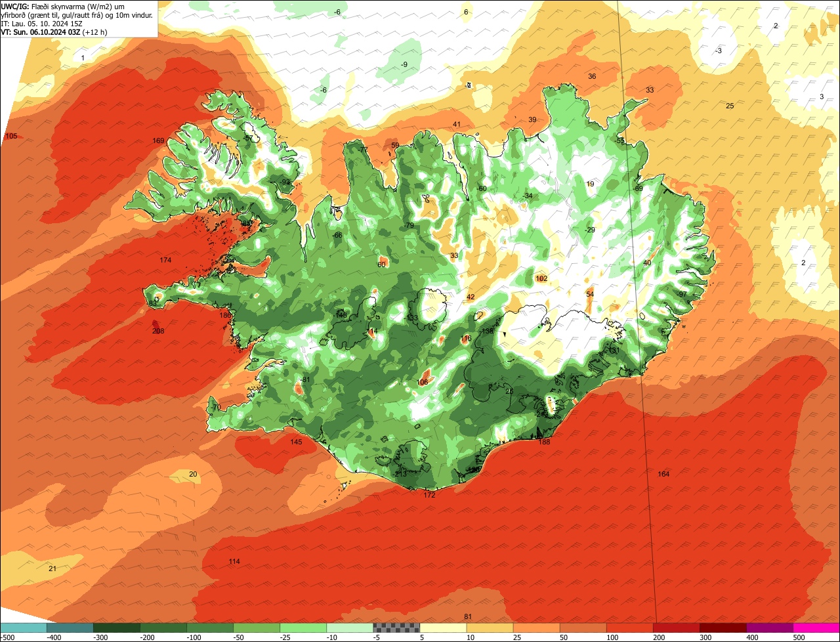Select the 39 value off the north coast
The image size is (840, 642).
click(532, 119)
